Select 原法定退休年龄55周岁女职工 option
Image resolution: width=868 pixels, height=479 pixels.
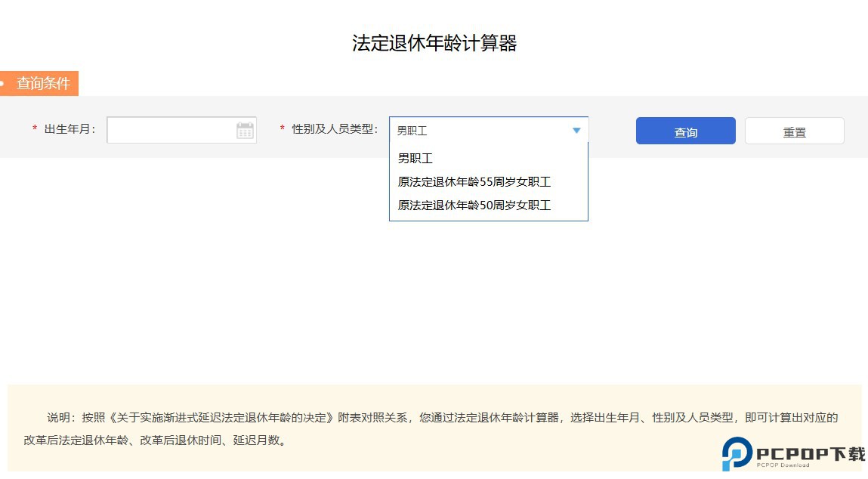tap(473, 181)
